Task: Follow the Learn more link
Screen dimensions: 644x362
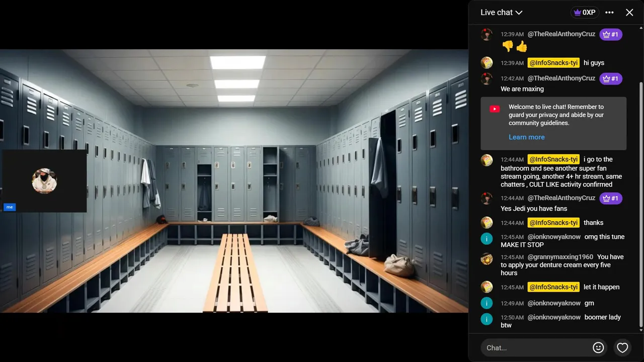Action: 526,137
